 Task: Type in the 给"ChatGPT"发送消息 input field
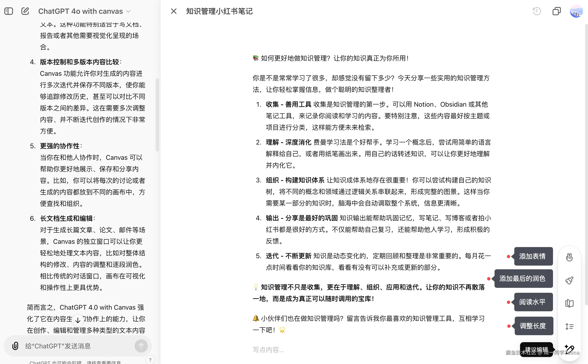coord(77,346)
